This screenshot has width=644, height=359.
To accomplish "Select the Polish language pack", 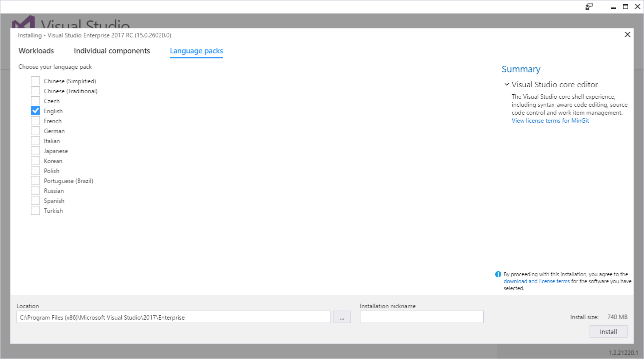I will tap(35, 171).
